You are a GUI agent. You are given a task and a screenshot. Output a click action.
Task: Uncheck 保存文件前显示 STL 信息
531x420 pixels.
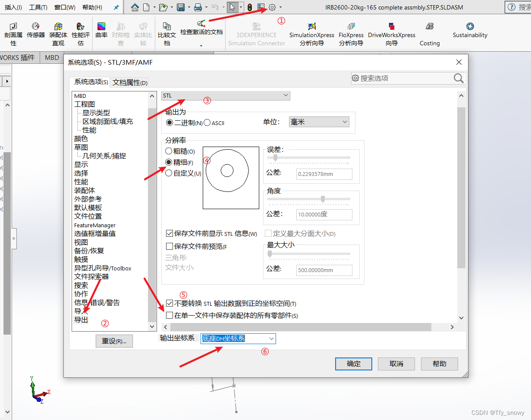(x=170, y=234)
